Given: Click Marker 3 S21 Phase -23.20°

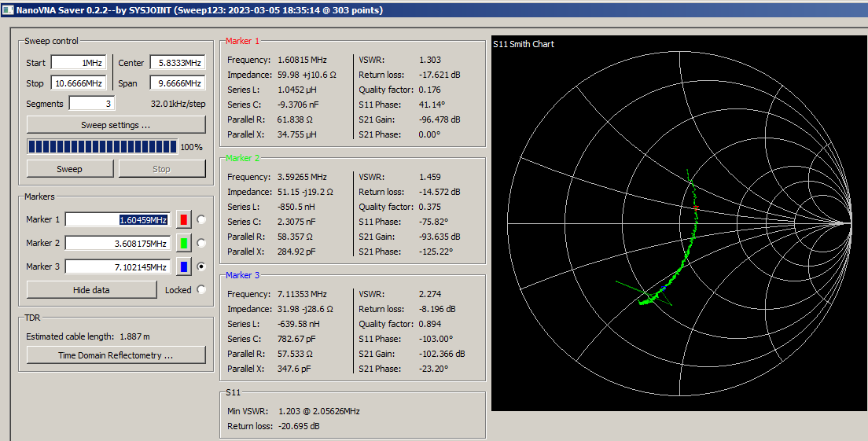Looking at the screenshot, I should 433,369.
